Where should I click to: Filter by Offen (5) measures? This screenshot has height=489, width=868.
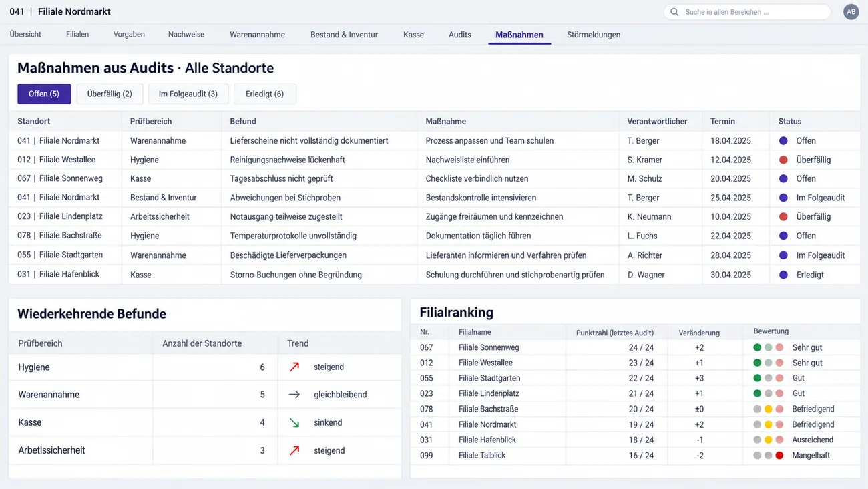(x=44, y=94)
